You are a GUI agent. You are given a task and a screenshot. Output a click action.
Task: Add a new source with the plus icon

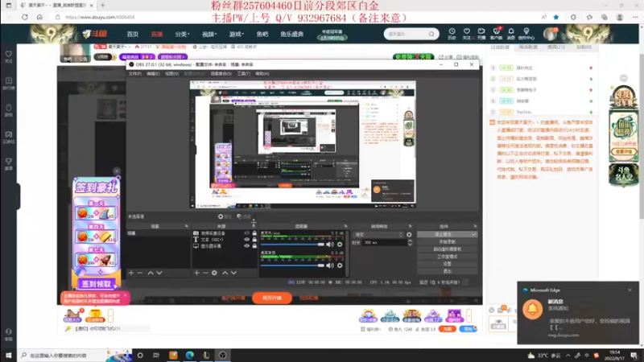coord(196,273)
